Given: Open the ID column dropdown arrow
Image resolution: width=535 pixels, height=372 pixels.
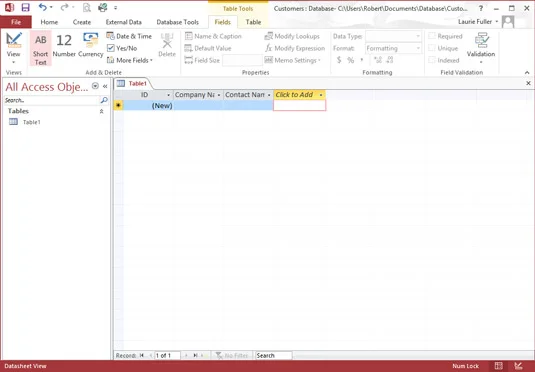Looking at the screenshot, I should click(x=168, y=95).
